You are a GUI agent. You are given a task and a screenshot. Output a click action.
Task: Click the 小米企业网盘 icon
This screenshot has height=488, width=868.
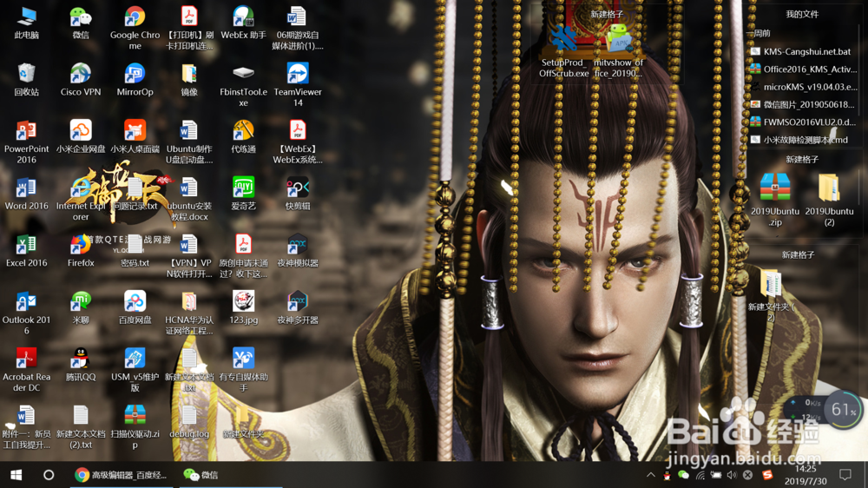coord(81,137)
